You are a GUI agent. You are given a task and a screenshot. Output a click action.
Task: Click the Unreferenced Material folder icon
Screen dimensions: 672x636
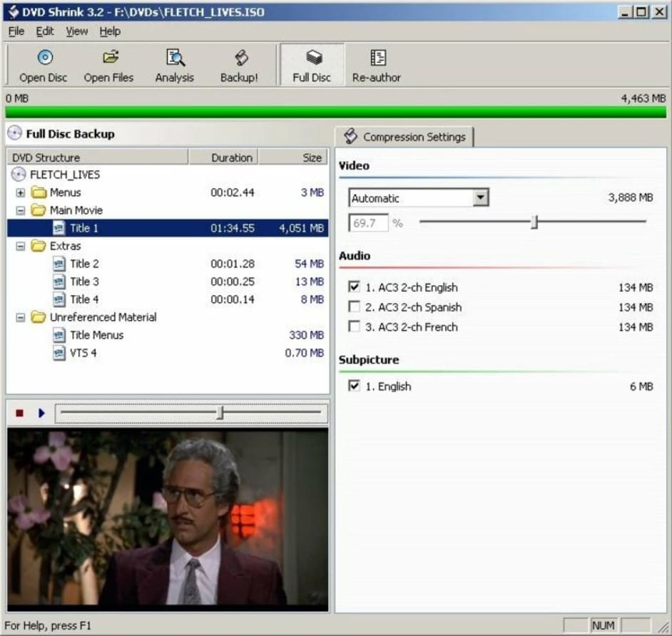point(39,317)
